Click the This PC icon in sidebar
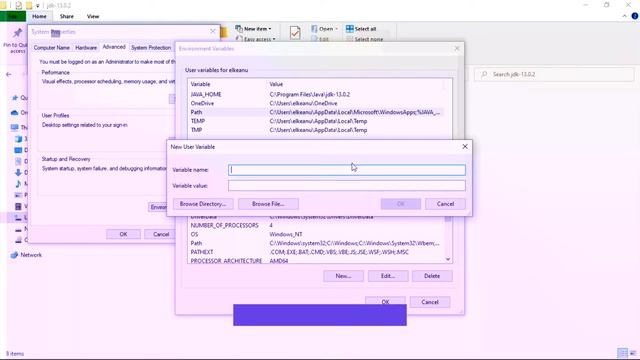640x360 pixels. coord(15,127)
